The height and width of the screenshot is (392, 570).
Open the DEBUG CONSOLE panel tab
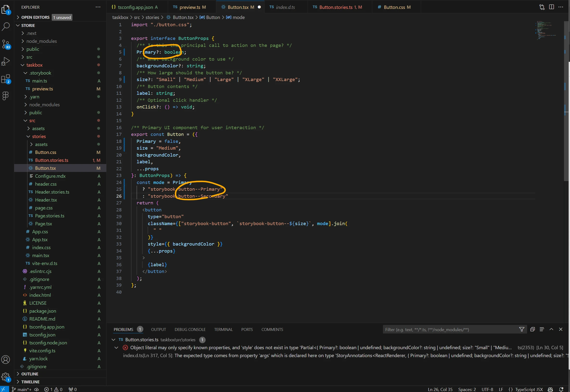coord(190,329)
